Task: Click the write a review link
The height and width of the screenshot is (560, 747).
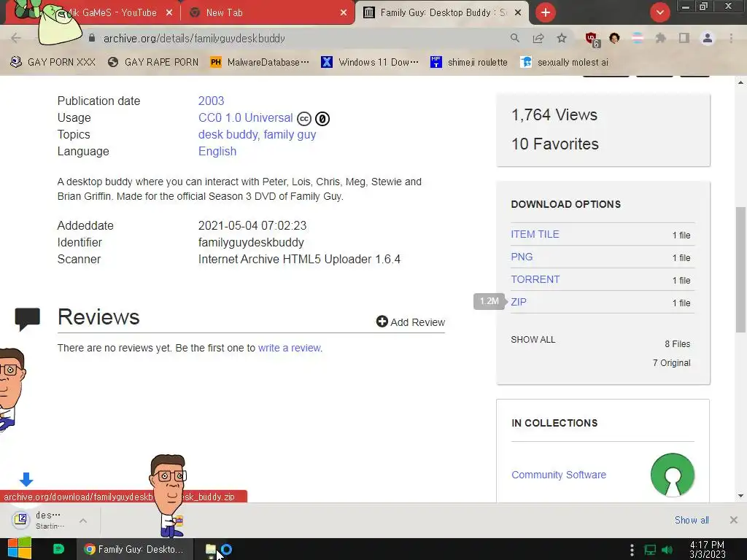Action: point(289,348)
